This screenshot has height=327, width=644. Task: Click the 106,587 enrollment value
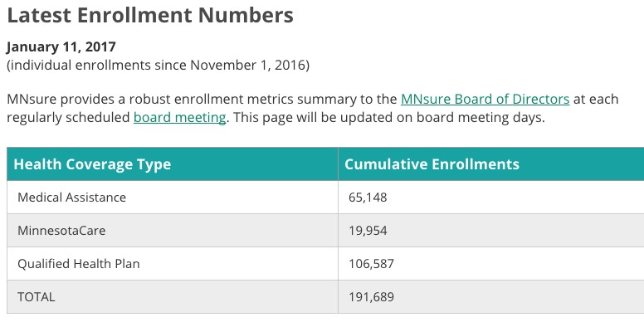click(x=371, y=264)
